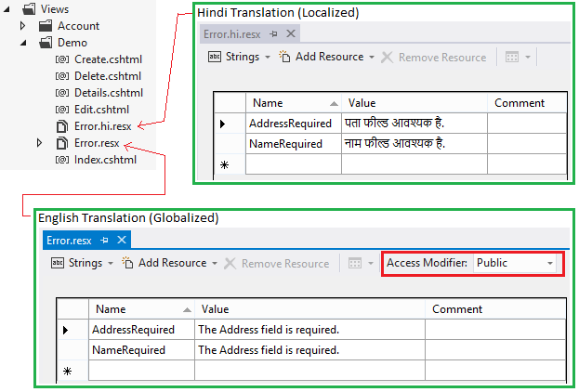Image resolution: width=579 pixels, height=392 pixels.
Task: Select the Views folder icon
Action: pyautogui.click(x=29, y=9)
